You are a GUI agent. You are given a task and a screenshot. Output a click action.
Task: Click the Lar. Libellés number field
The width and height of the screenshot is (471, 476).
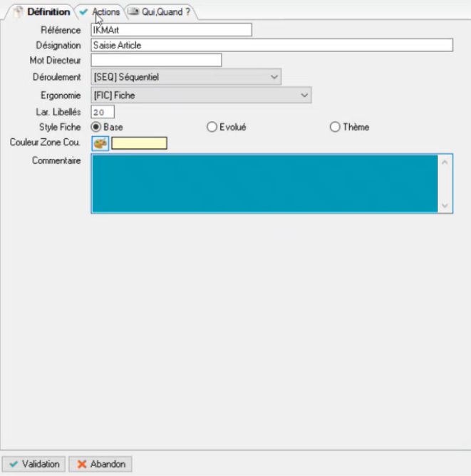pyautogui.click(x=103, y=111)
